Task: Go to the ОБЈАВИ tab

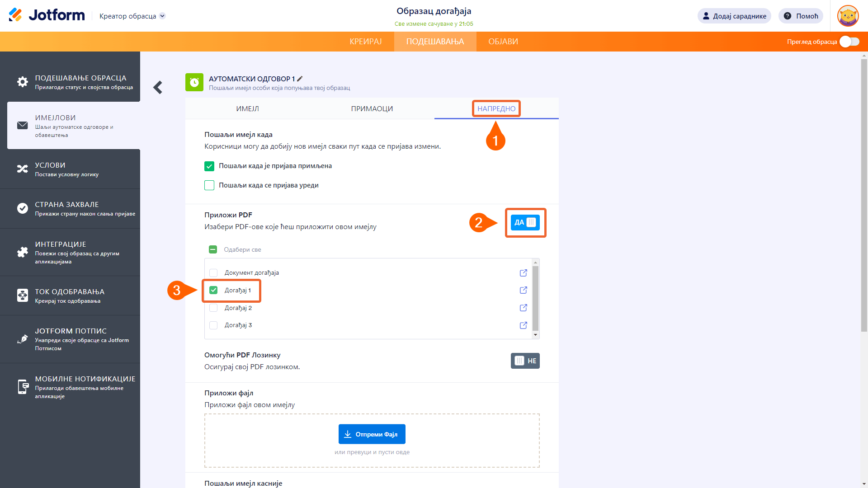Action: (x=503, y=42)
